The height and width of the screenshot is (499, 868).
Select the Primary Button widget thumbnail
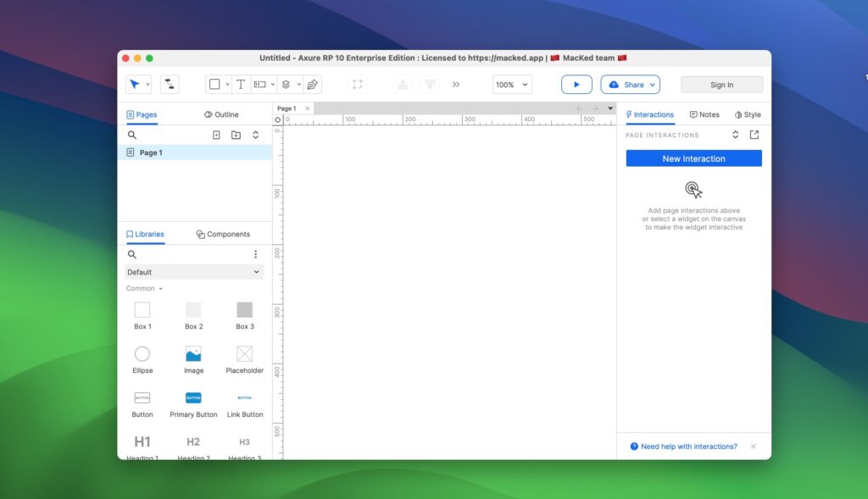point(193,396)
